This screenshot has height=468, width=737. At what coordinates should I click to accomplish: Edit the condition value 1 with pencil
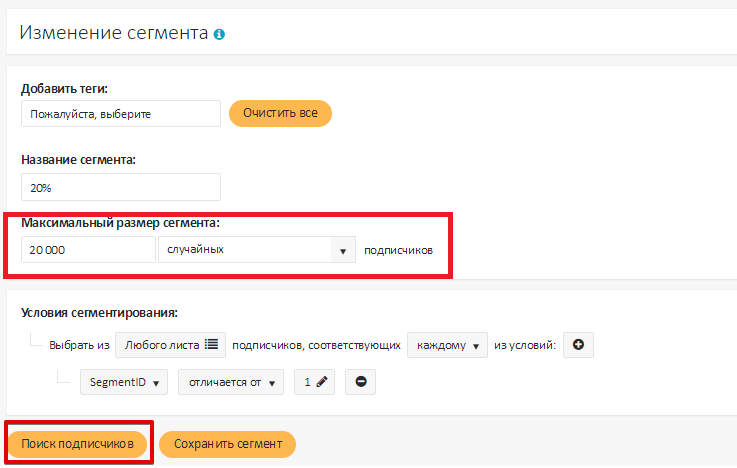coord(314,382)
